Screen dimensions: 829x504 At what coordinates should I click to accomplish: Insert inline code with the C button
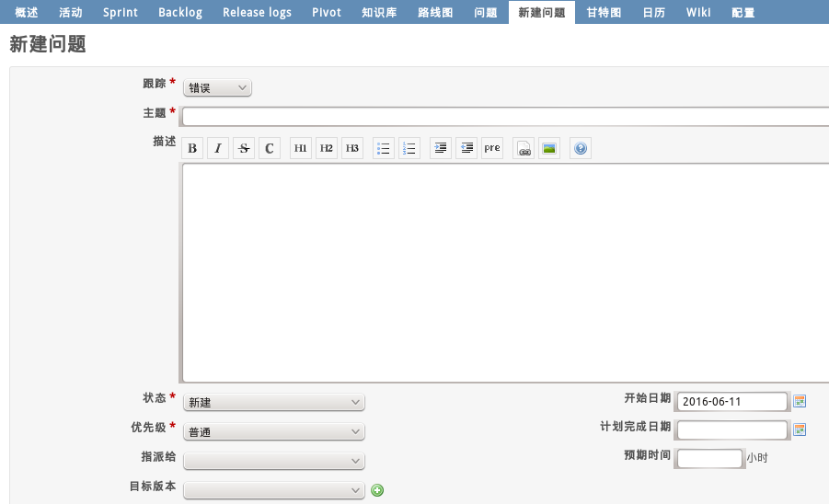click(x=270, y=148)
